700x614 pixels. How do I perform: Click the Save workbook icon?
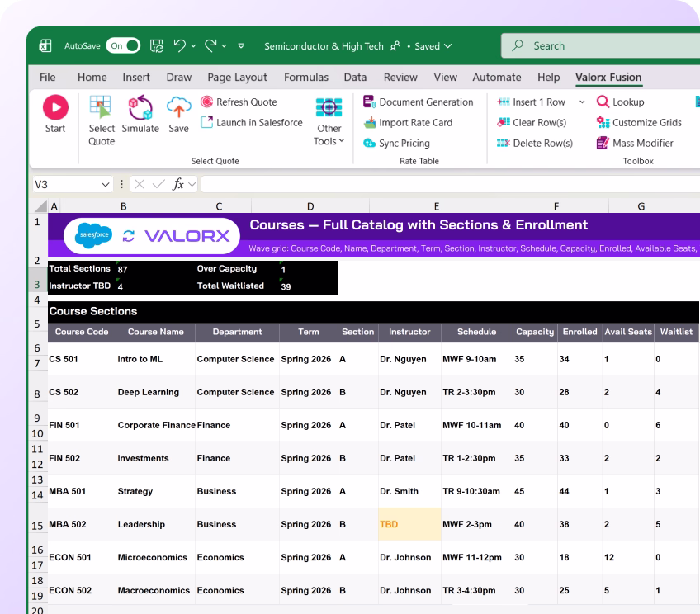(157, 45)
